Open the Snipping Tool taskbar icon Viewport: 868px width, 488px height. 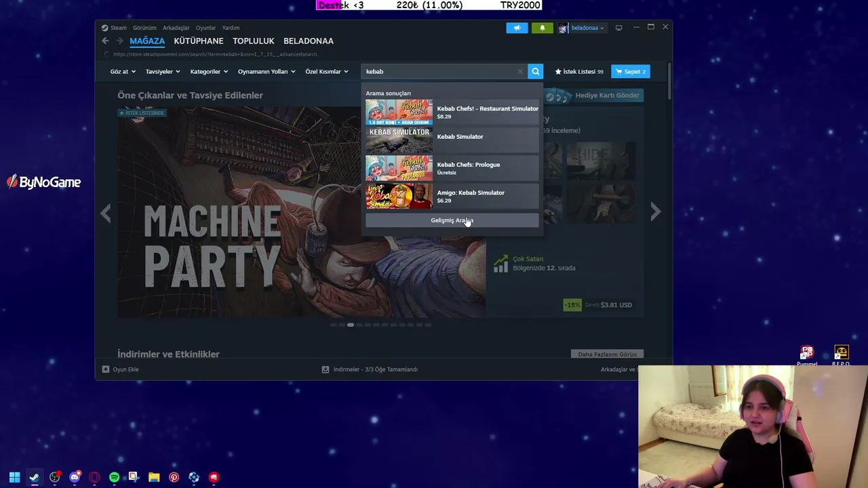pyautogui.click(x=134, y=477)
